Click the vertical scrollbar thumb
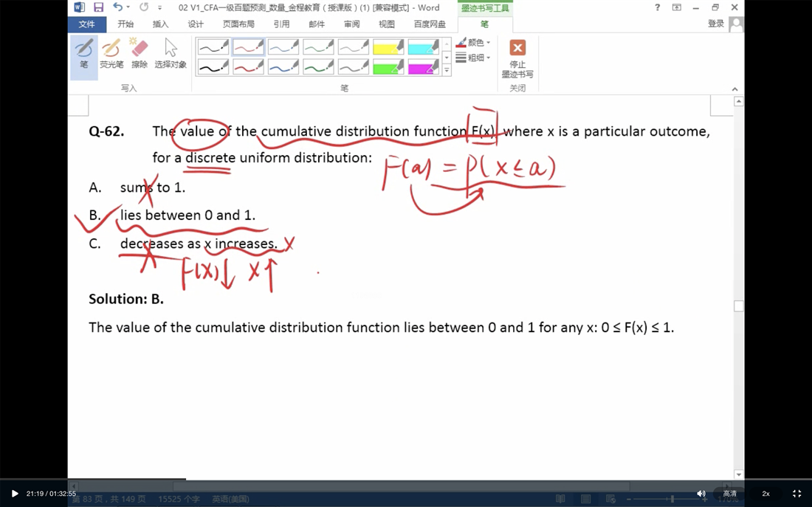The image size is (812, 507). pos(738,306)
